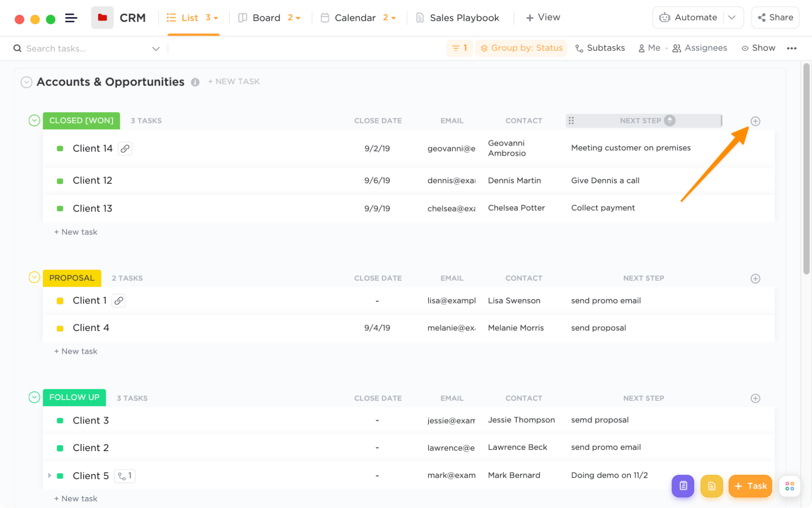Open the Show visibility options

[x=758, y=48]
